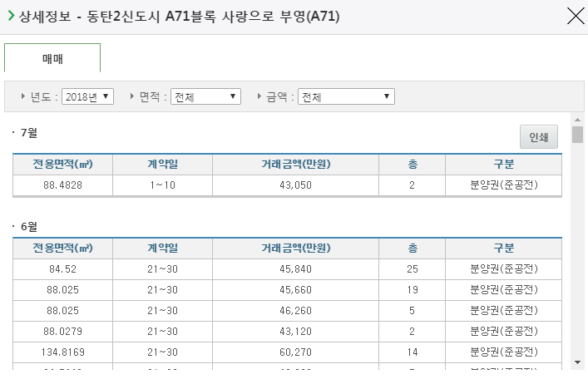Viewport: 588px width, 384px height.
Task: Click 층 header in the 6월 table
Action: pyautogui.click(x=413, y=248)
